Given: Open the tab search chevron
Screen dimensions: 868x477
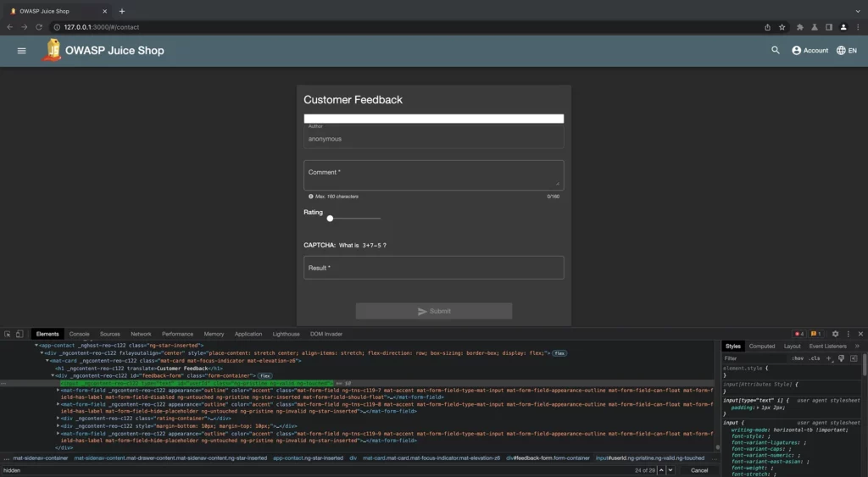Looking at the screenshot, I should click(858, 11).
